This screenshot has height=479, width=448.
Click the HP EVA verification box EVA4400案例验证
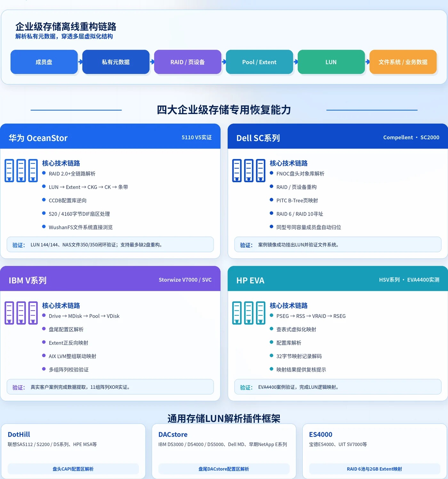(x=338, y=387)
